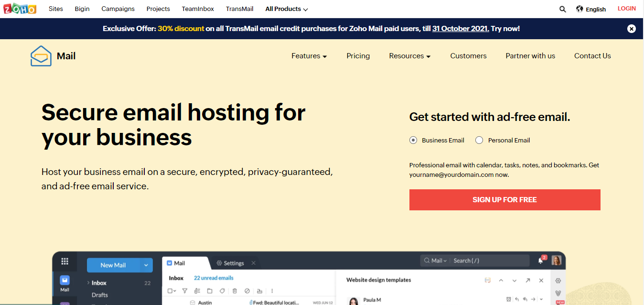This screenshot has width=644, height=305.
Task: Select the Personal Email radio button
Action: point(479,140)
